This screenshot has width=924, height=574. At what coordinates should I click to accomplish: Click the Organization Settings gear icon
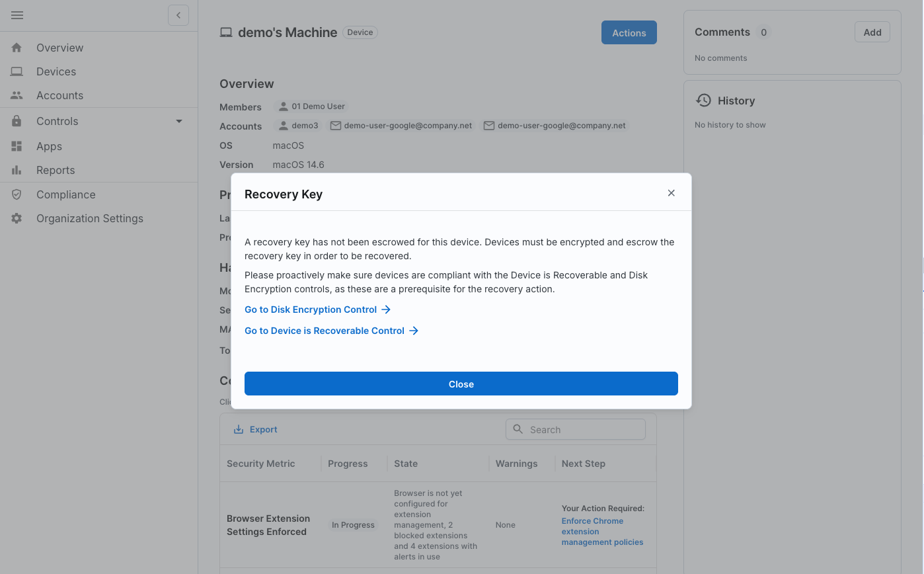point(17,218)
